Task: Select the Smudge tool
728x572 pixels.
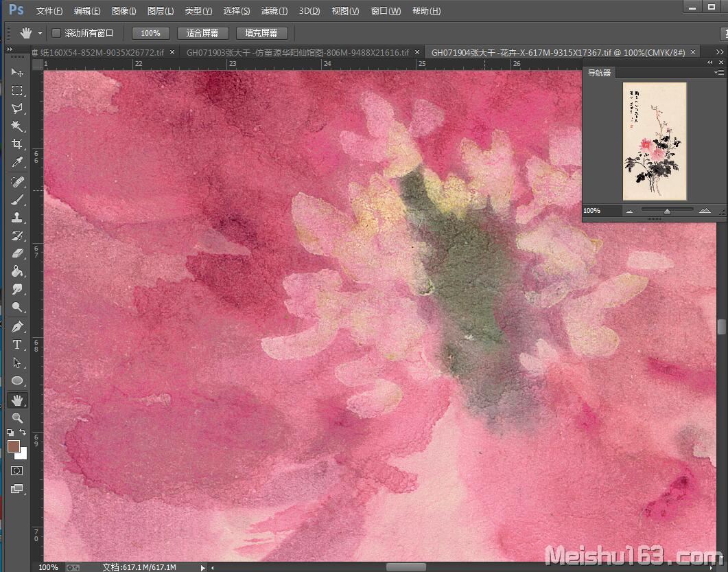Action: pyautogui.click(x=17, y=289)
